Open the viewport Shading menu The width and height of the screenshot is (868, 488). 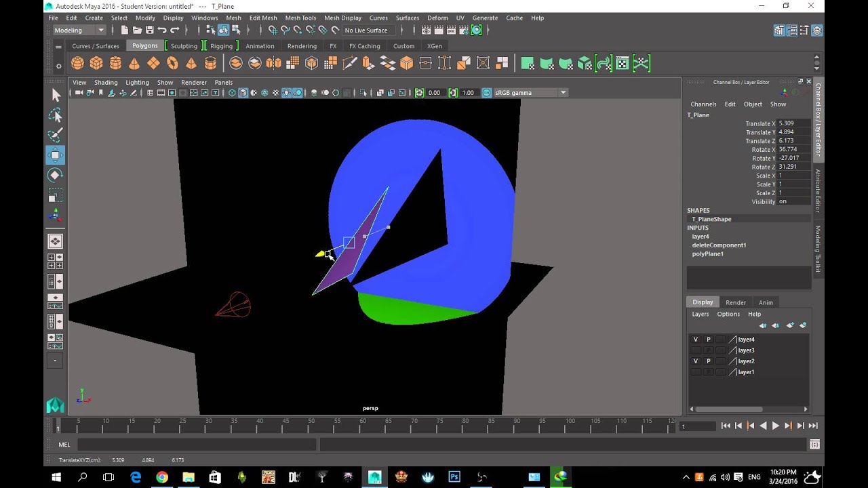point(106,83)
